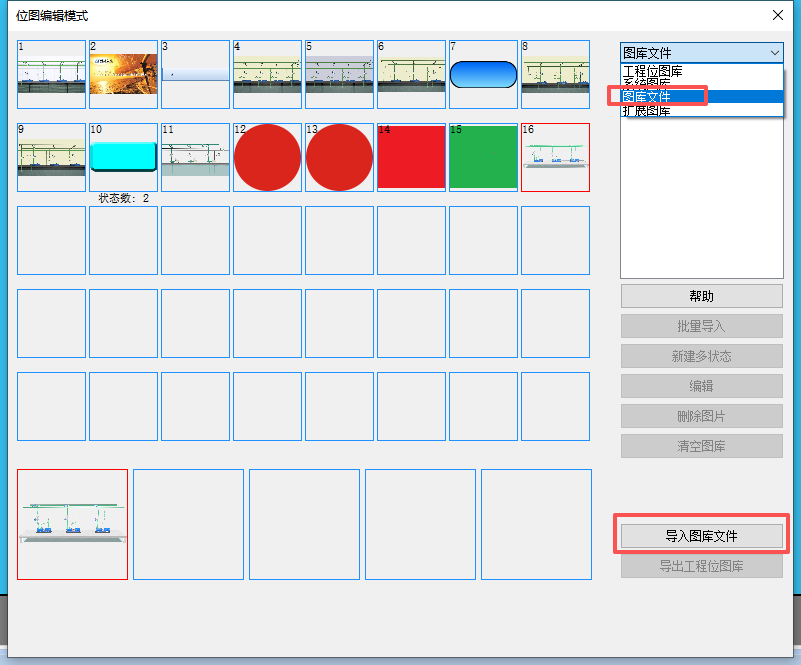Close the 位图编辑模式 dialog
Image resolution: width=801 pixels, height=665 pixels.
coord(778,15)
